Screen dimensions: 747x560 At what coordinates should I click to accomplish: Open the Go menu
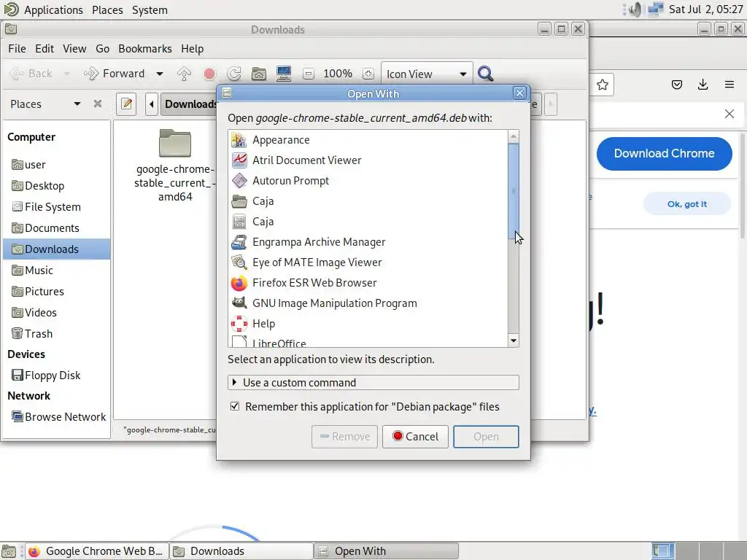(x=102, y=49)
